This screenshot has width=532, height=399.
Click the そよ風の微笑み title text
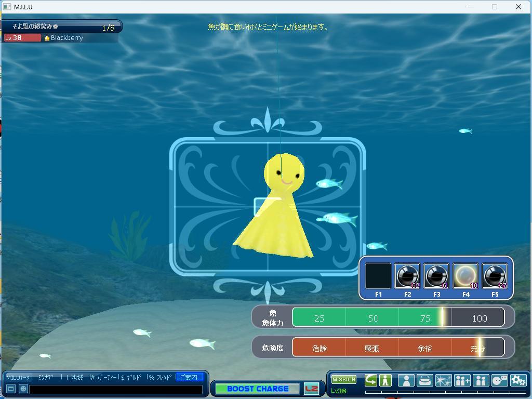[x=35, y=26]
